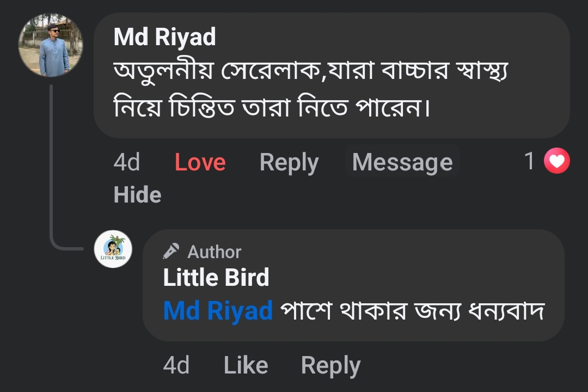Reply to Md Riyad's comment
Screen dimensions: 588x392
pos(289,162)
